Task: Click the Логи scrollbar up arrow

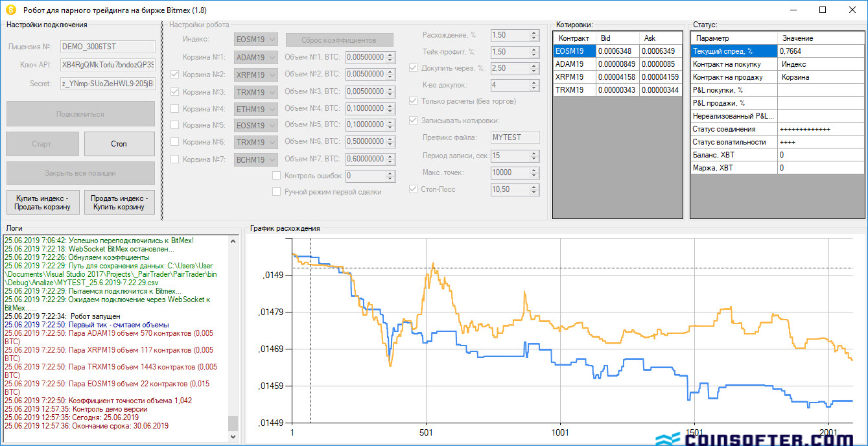Action: tap(233, 241)
